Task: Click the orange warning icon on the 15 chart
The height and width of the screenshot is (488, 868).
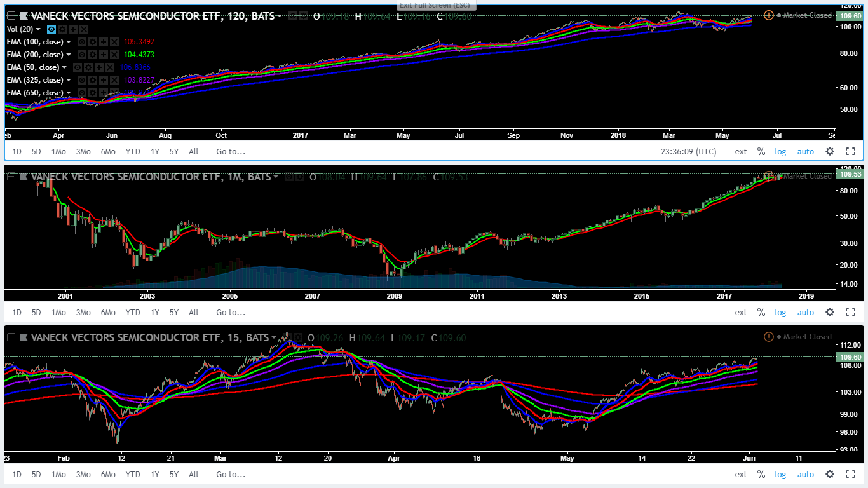Action: click(769, 337)
